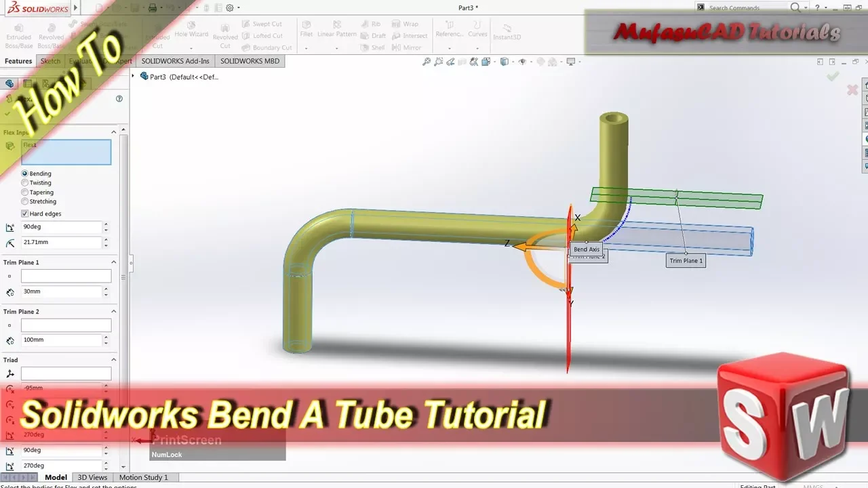The width and height of the screenshot is (868, 488).
Task: Click the Intersect feature tool
Action: (410, 36)
